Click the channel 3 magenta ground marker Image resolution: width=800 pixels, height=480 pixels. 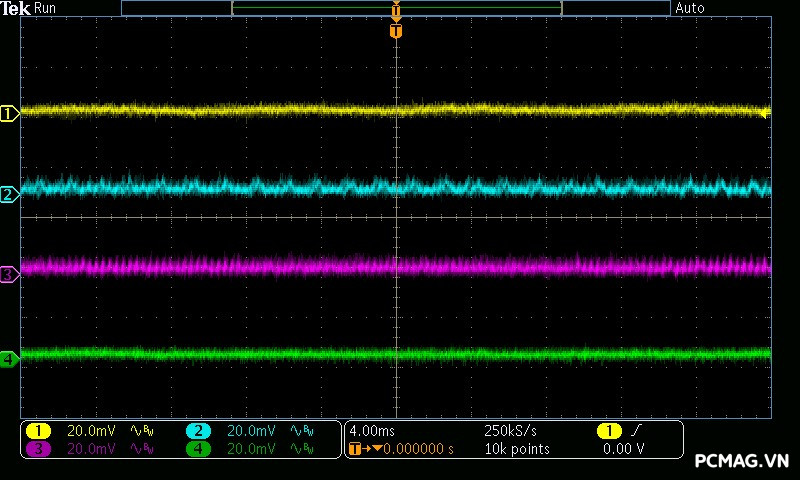[9, 274]
